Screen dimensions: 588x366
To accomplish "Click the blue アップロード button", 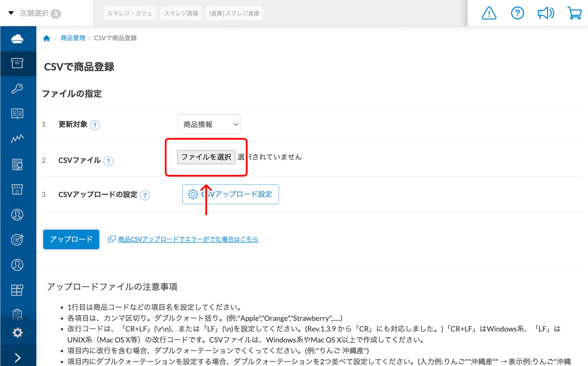I will coord(71,239).
